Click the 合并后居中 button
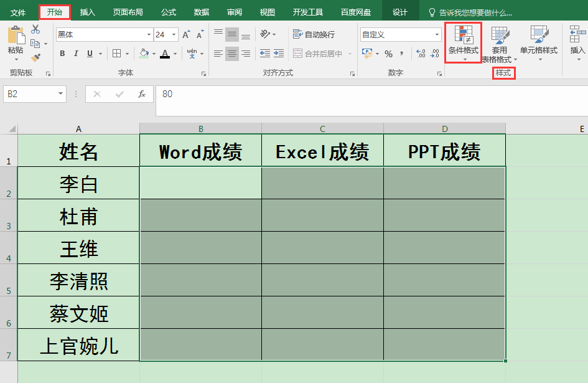Image resolution: width=588 pixels, height=383 pixels. (x=317, y=54)
